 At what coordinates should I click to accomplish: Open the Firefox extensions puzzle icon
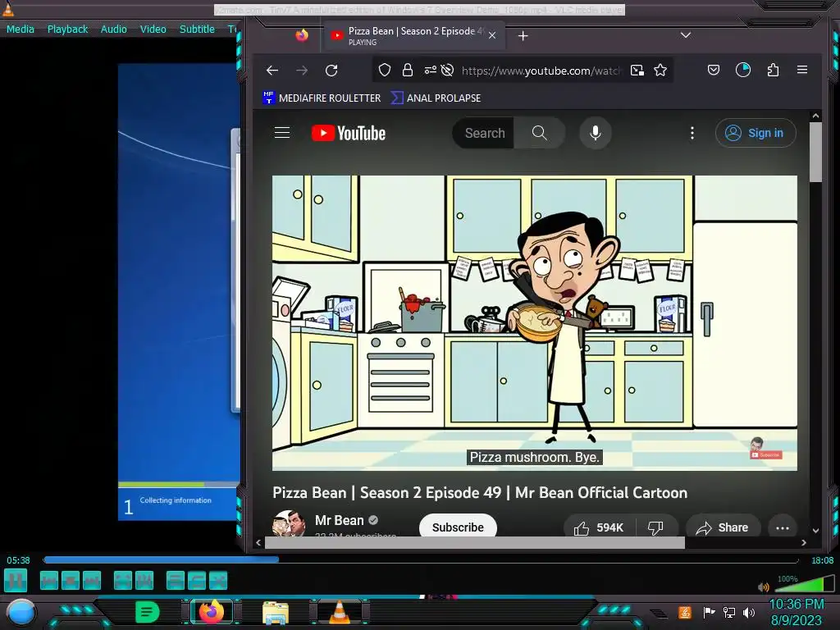773,70
